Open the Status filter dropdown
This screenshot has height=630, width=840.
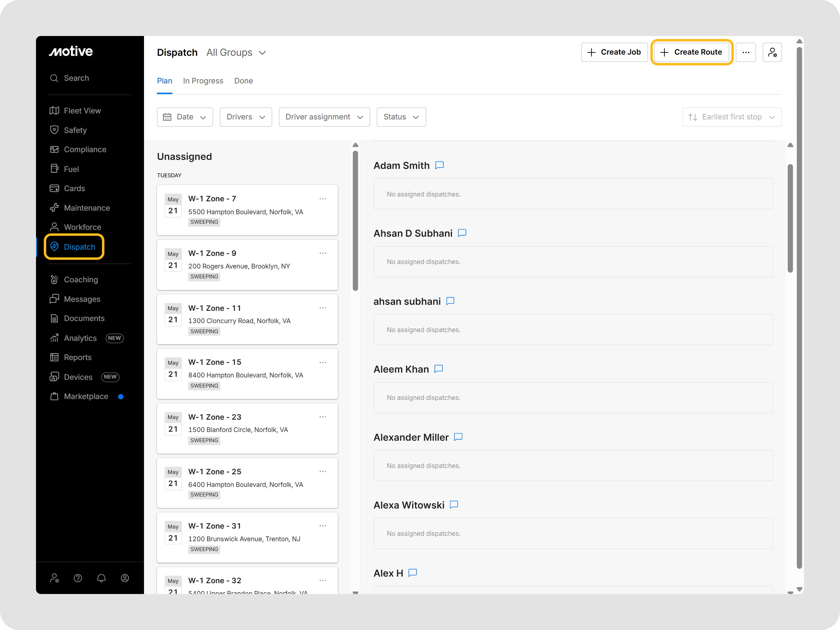(401, 117)
